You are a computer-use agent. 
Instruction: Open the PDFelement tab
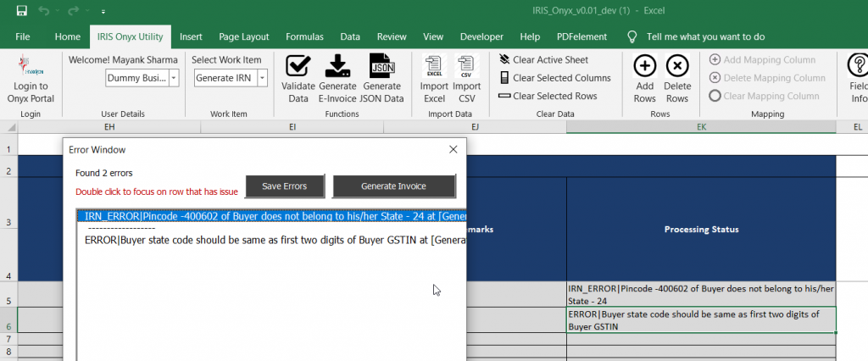(581, 36)
